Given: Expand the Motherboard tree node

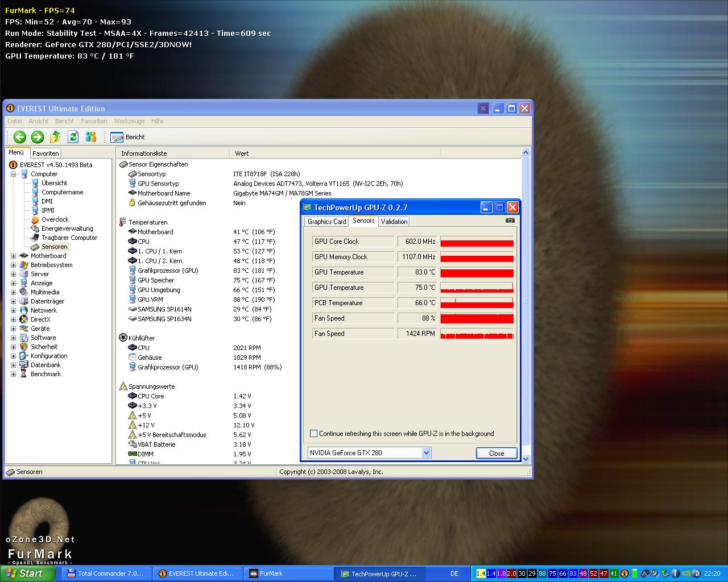Looking at the screenshot, I should pos(13,256).
